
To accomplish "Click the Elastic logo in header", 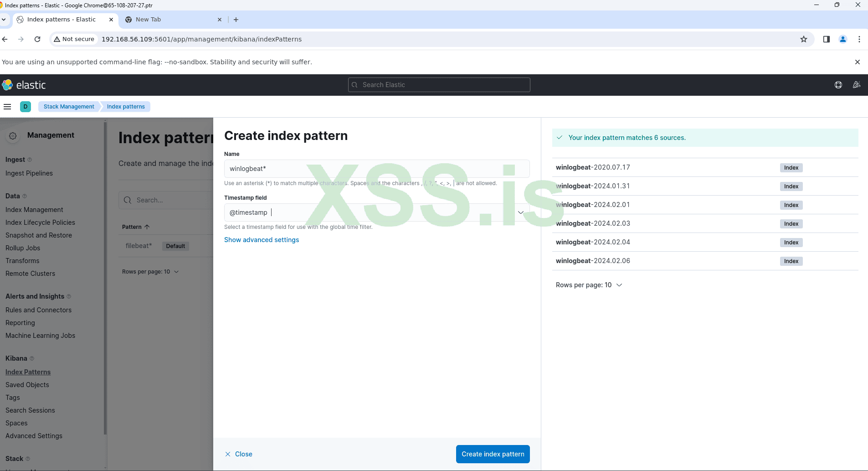I will click(24, 85).
